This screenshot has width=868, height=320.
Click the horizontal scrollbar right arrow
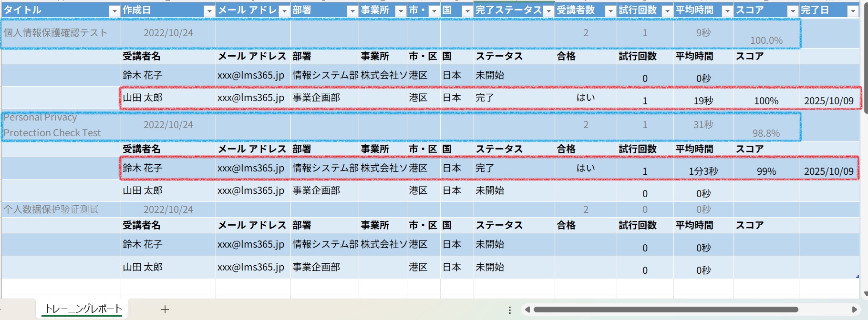pyautogui.click(x=855, y=310)
